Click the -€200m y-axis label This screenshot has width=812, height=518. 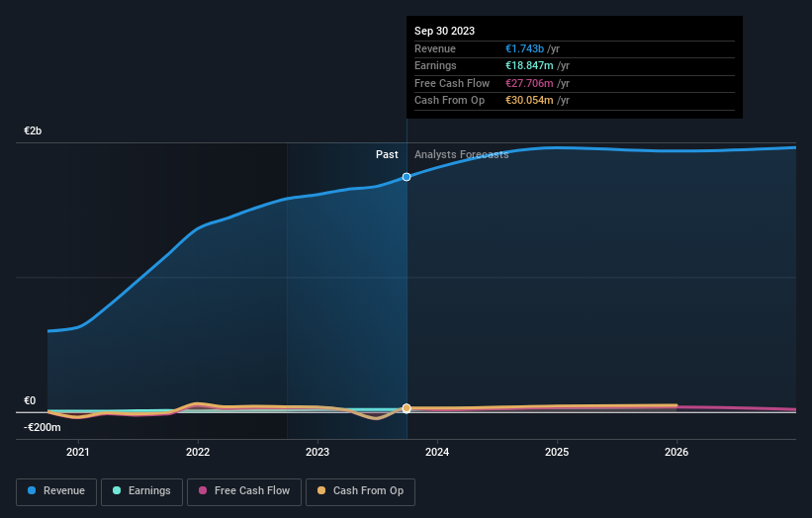[x=42, y=427]
